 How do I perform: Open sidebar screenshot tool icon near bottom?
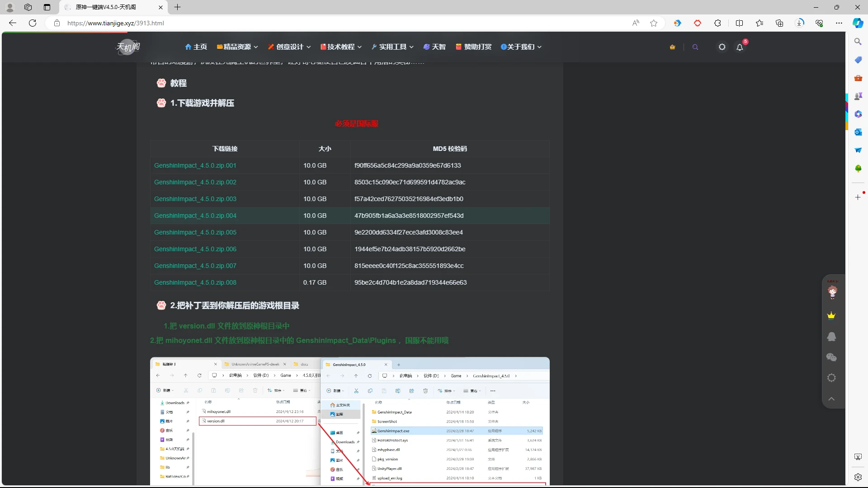click(x=858, y=457)
